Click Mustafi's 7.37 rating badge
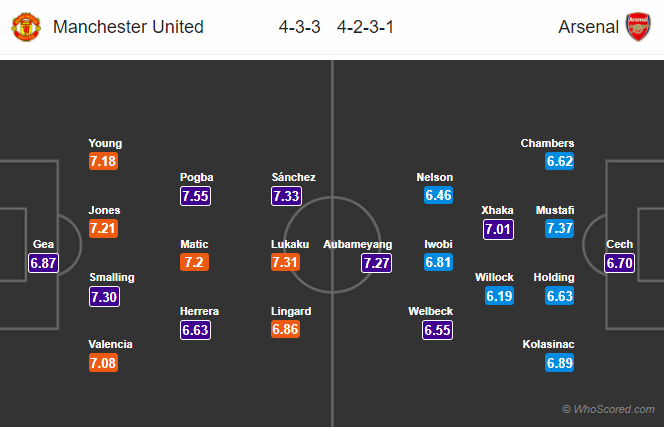The height and width of the screenshot is (427, 664). 560,229
